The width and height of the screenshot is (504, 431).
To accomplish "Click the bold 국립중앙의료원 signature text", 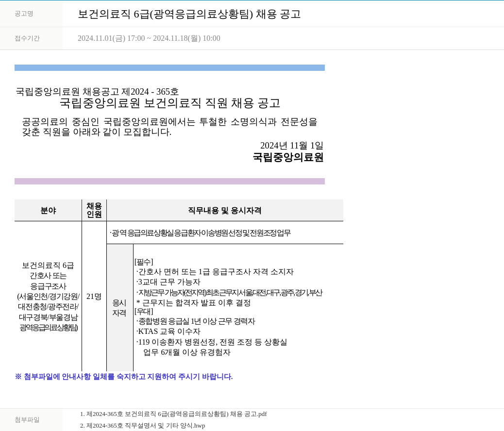I will coord(288,157).
